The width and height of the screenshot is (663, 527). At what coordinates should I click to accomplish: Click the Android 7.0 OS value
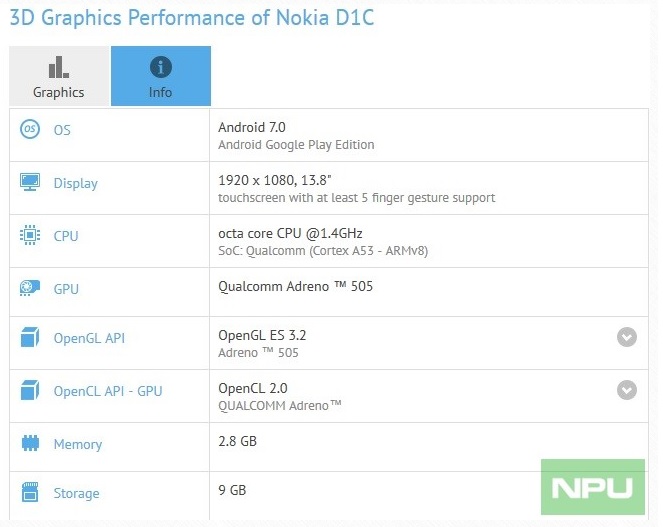point(252,127)
